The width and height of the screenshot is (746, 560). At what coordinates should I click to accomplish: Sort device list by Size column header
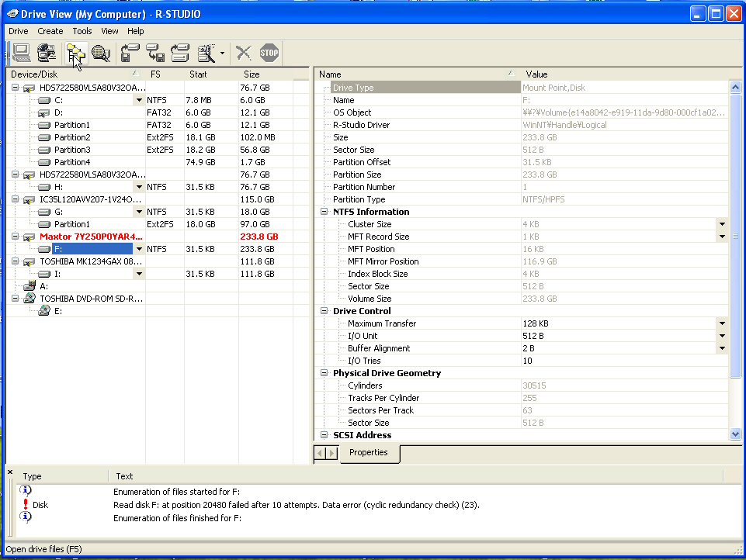coord(252,74)
